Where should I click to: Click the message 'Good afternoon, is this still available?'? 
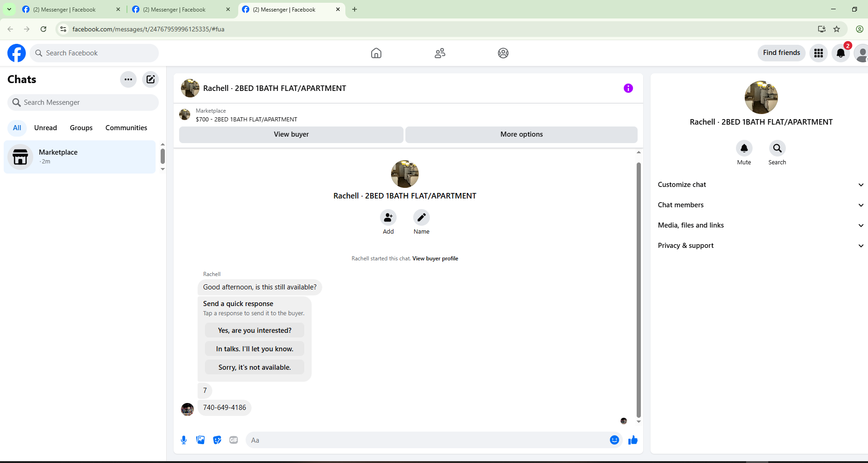click(x=260, y=287)
